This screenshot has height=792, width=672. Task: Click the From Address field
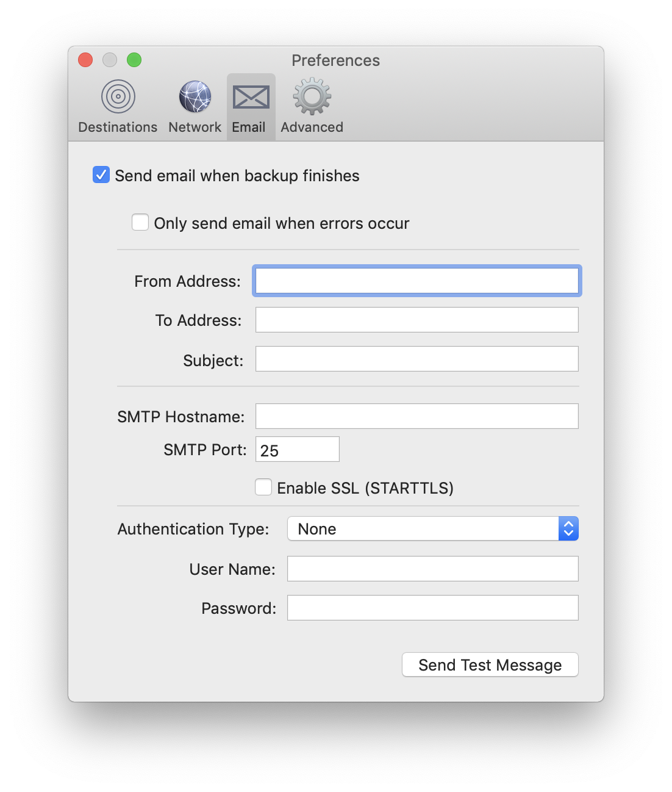tap(417, 281)
